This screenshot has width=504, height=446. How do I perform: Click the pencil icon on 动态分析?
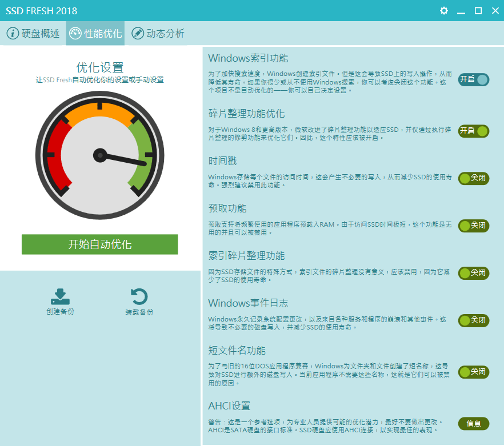click(138, 33)
